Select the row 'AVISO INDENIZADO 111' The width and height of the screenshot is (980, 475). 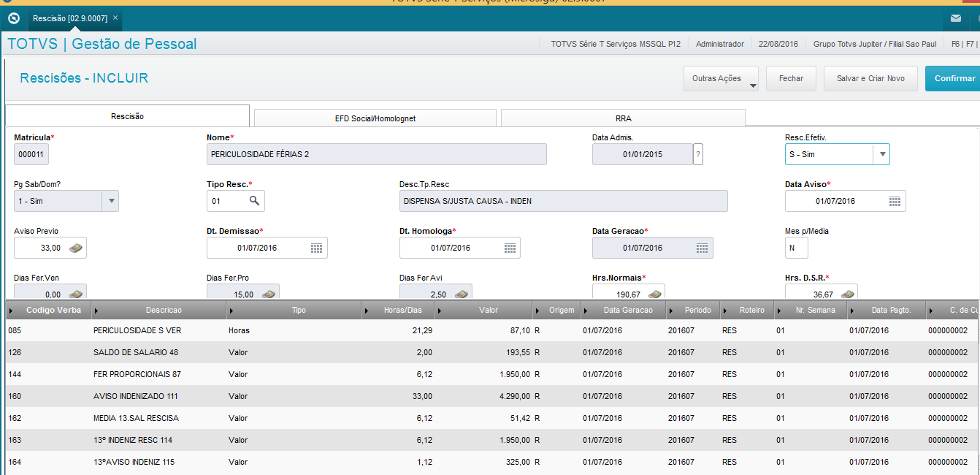pyautogui.click(x=490, y=396)
